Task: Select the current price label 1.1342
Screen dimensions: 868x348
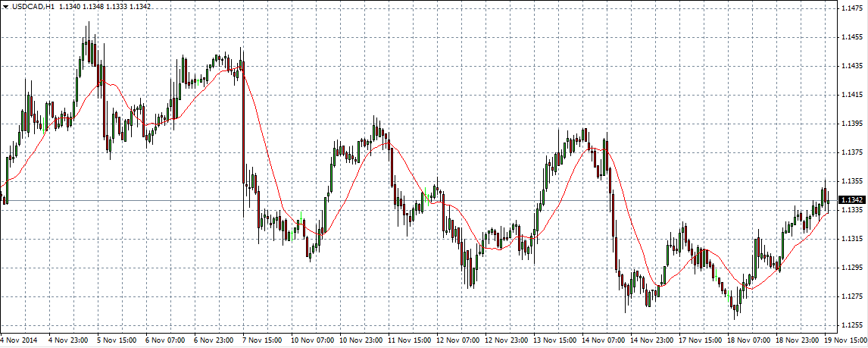Action: point(851,200)
